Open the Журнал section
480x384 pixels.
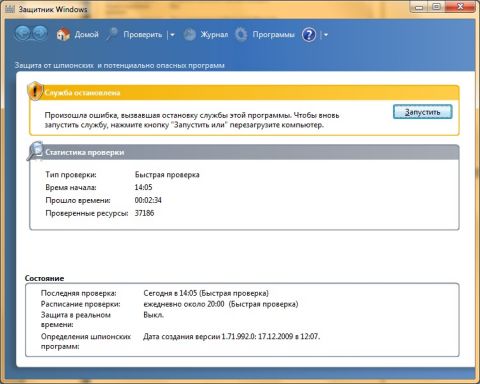click(x=214, y=35)
